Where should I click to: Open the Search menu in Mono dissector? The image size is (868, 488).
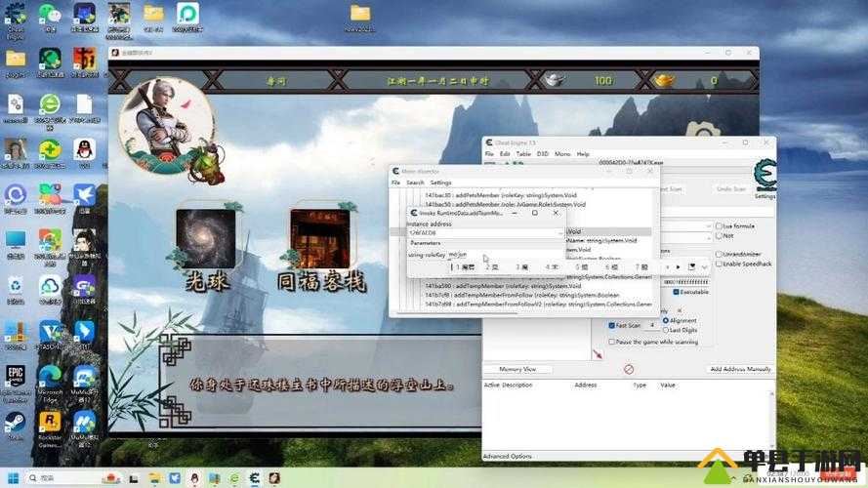(415, 183)
